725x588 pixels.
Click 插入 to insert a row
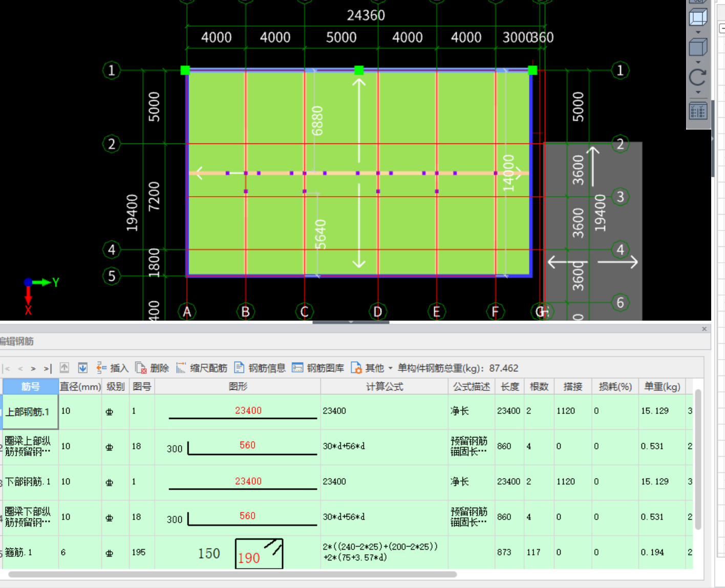112,368
